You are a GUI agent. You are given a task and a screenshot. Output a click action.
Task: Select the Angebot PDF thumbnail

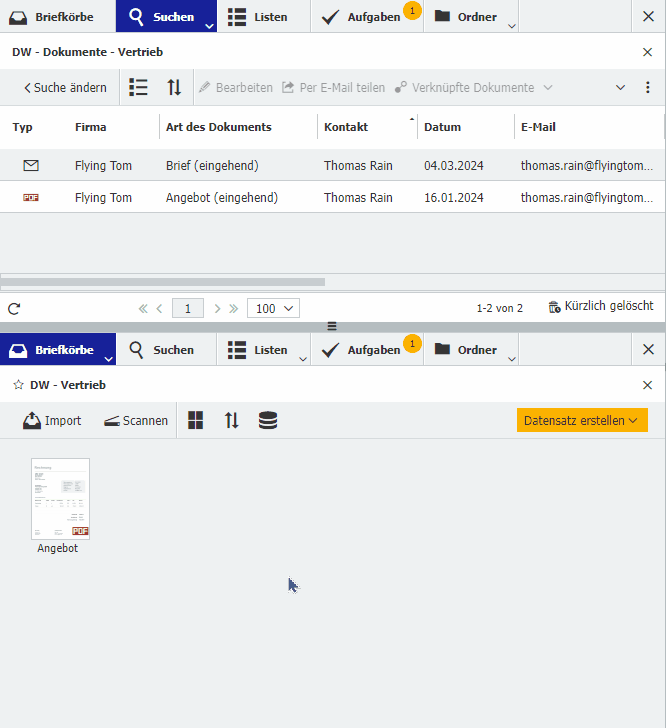60,500
